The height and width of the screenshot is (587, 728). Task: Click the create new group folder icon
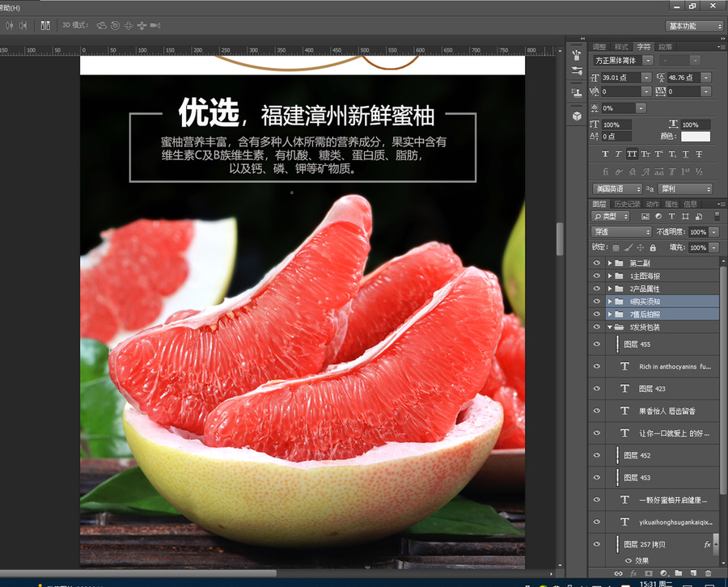click(x=679, y=573)
